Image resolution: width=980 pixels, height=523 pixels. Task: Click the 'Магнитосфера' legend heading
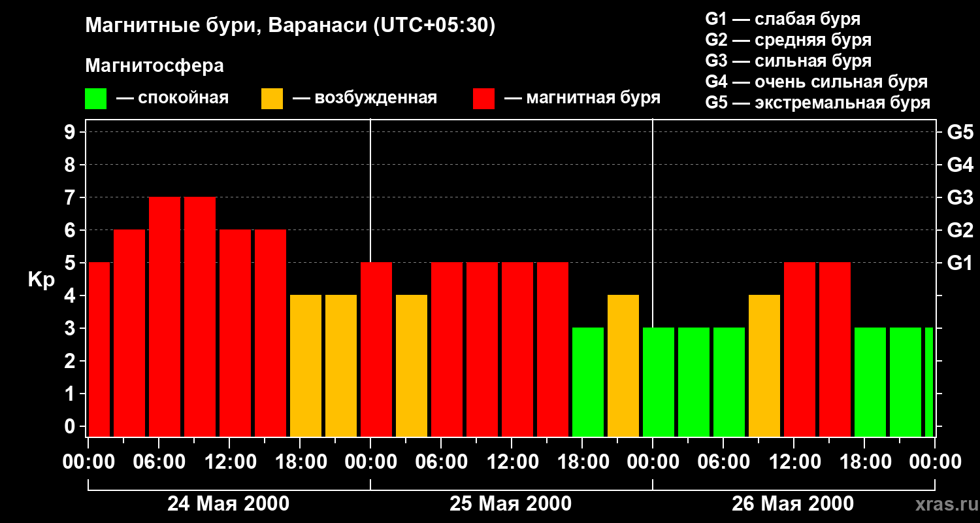(x=155, y=66)
